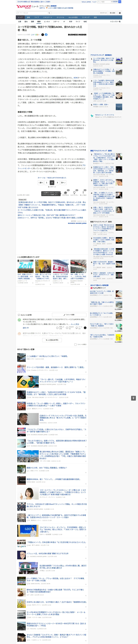The width and height of the screenshot is (138, 644).
Task: Click the BUSINESS INSIDER publisher logo
Action: click(77, 35)
